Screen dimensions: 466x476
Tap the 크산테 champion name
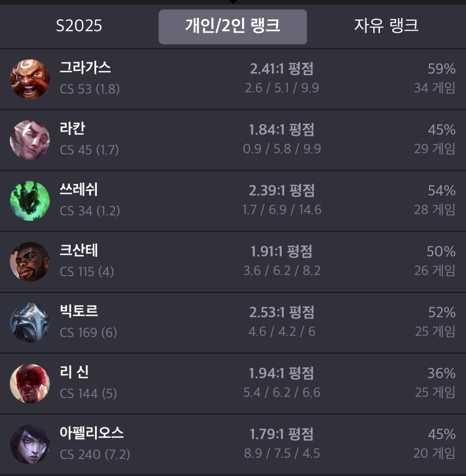tap(79, 251)
